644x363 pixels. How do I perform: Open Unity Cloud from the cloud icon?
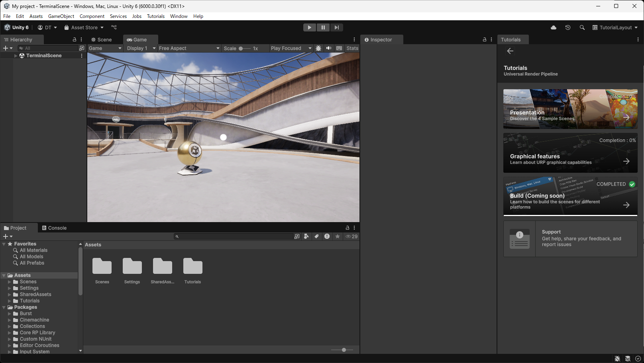554,27
